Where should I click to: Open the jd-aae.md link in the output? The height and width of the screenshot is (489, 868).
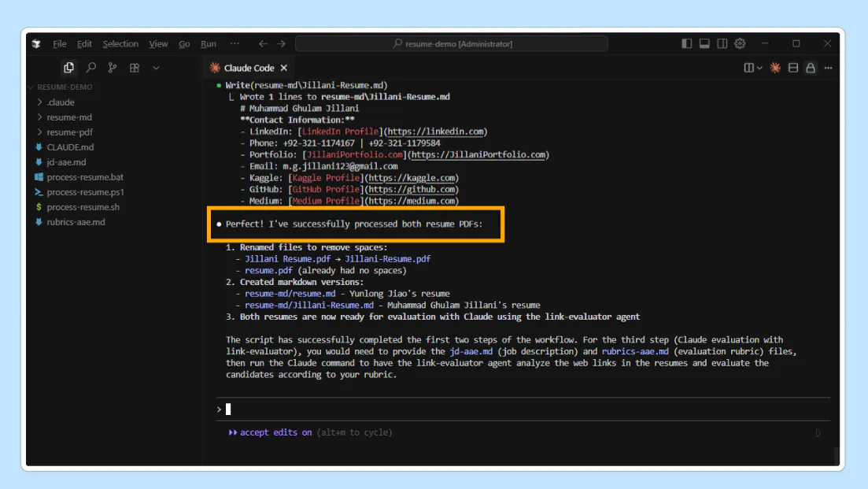[471, 351]
